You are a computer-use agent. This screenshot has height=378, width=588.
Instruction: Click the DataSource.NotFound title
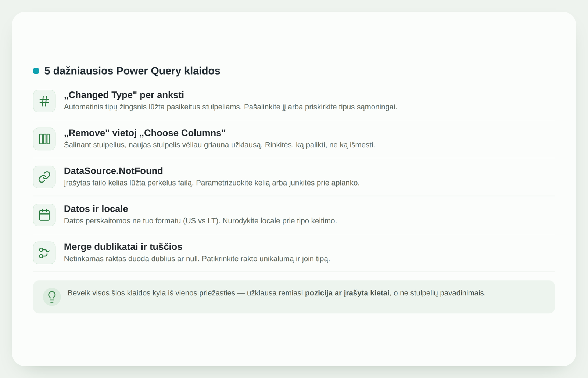click(113, 171)
